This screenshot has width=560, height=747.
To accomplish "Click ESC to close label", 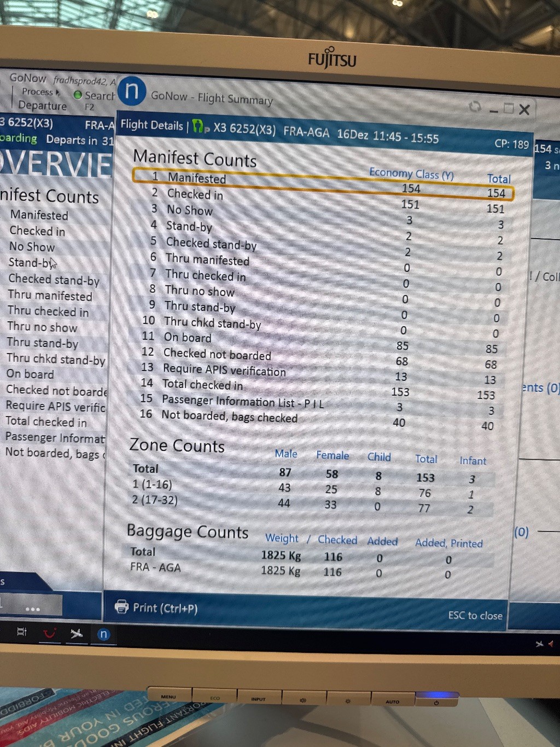I will [475, 615].
